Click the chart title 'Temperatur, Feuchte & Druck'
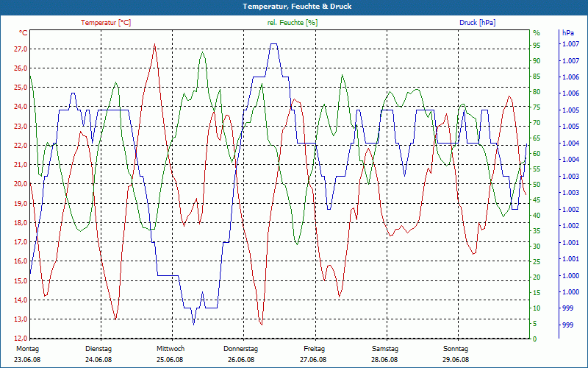 (297, 7)
